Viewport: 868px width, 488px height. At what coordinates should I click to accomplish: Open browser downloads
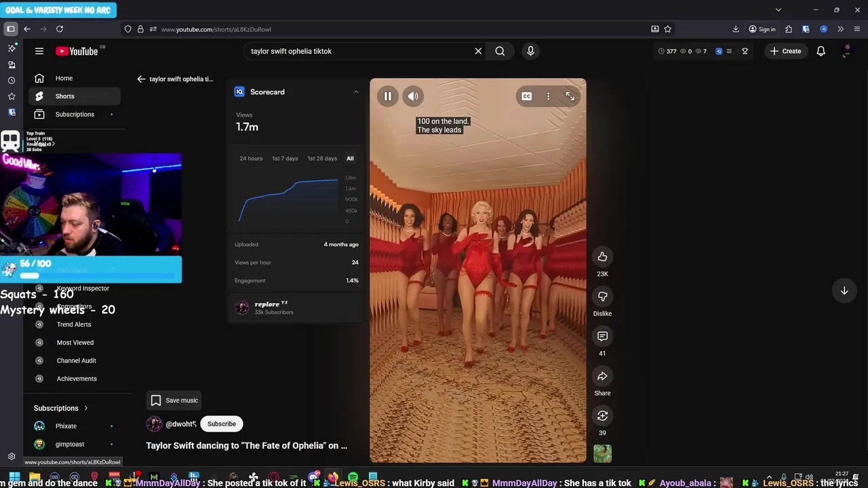736,29
